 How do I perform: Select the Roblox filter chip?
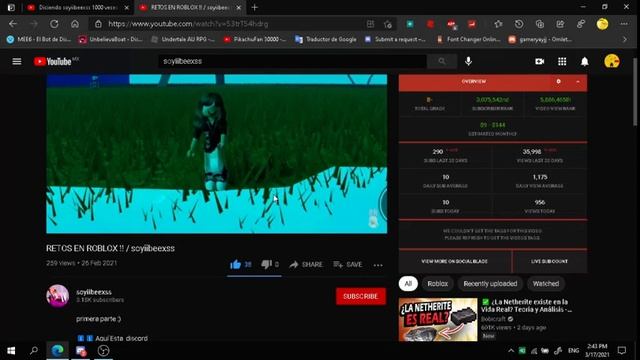pos(438,284)
